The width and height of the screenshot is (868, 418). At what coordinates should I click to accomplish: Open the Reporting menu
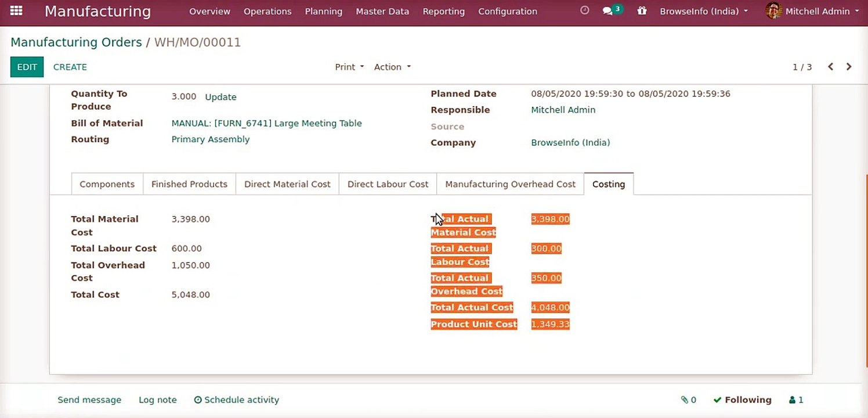tap(444, 11)
